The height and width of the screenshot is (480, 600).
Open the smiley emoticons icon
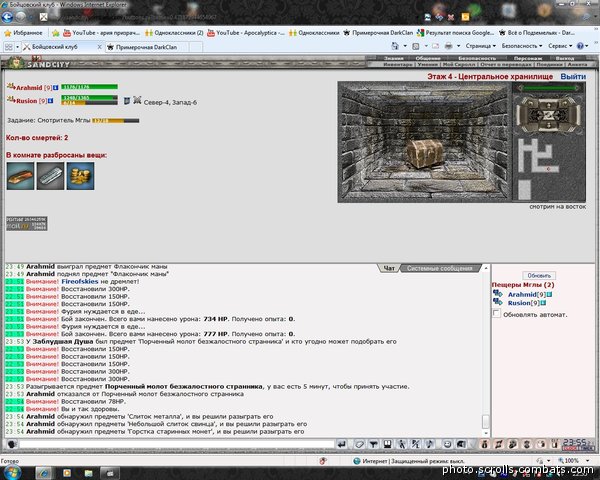pos(447,444)
